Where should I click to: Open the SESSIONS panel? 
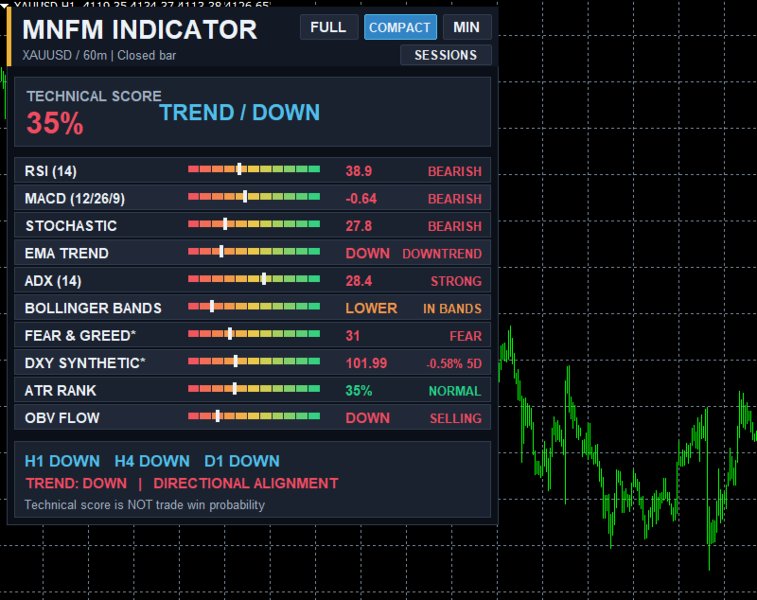446,55
